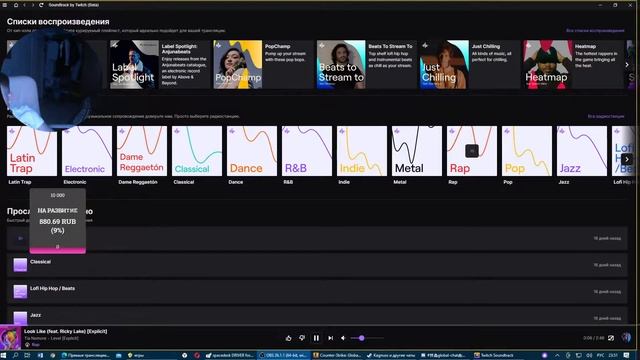Viewport: 640px width, 360px height.
Task: Open the Beats To Stream To title text
Action: (x=390, y=47)
